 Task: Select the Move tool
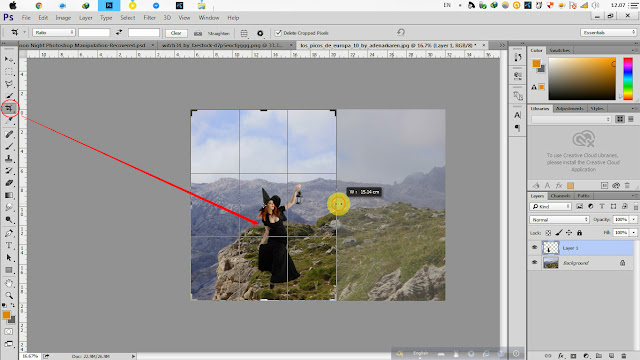[9, 60]
